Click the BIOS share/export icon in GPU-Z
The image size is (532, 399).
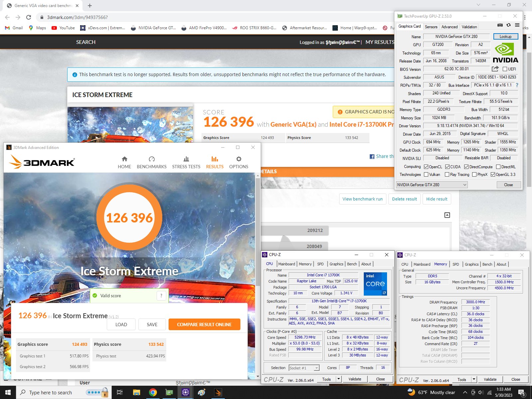495,69
